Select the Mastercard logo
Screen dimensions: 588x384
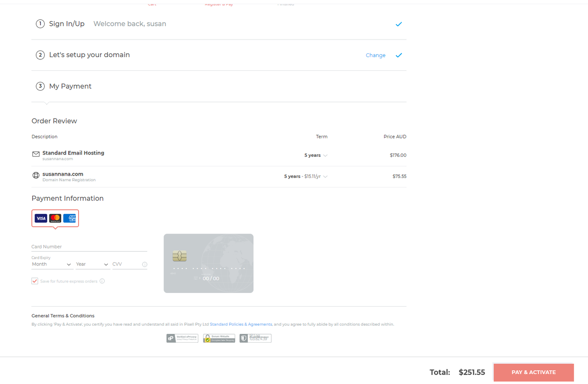click(55, 218)
